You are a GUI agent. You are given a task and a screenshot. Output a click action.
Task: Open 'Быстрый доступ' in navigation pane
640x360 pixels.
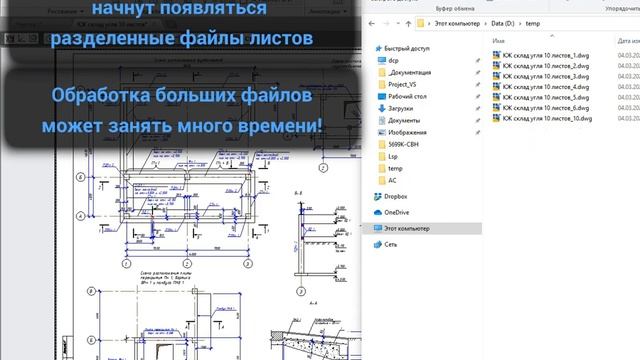[407, 49]
